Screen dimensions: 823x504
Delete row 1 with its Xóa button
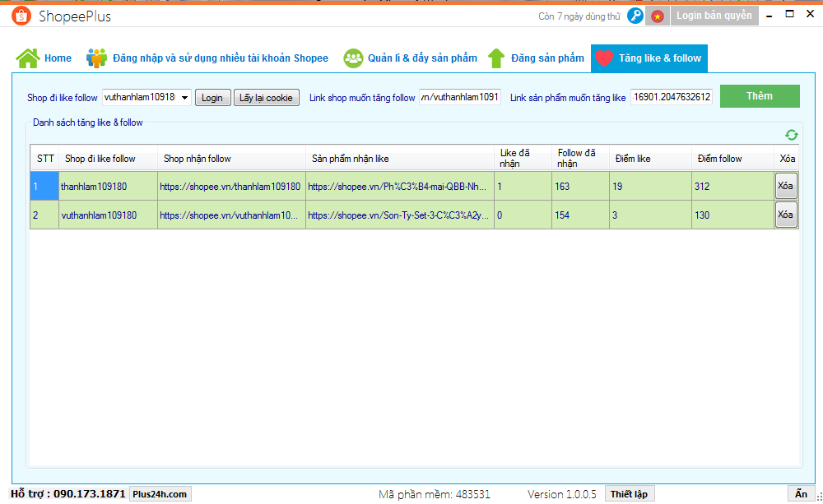pos(786,186)
